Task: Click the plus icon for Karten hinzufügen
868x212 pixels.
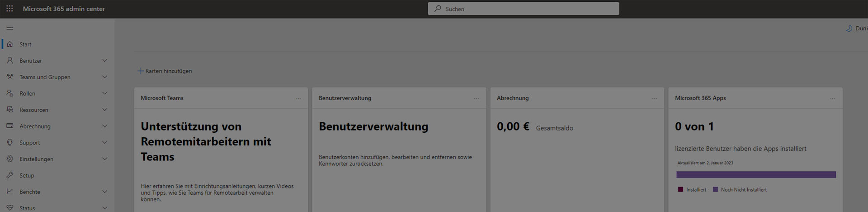Action: click(141, 71)
